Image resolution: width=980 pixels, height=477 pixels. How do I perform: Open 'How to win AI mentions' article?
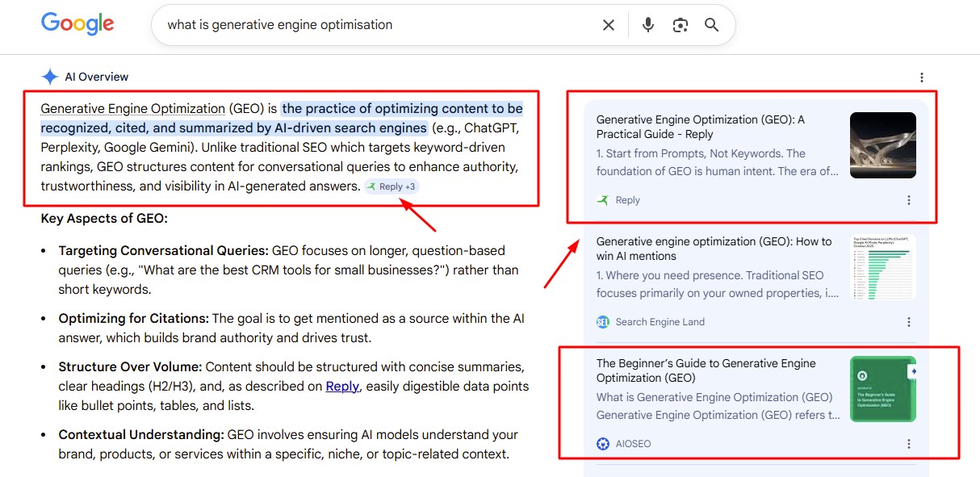pyautogui.click(x=714, y=249)
